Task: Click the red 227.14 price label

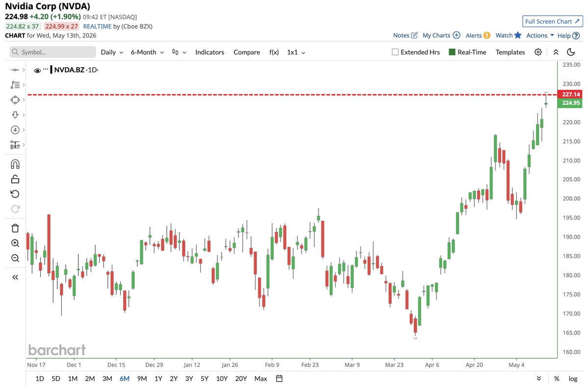Action: pos(570,94)
